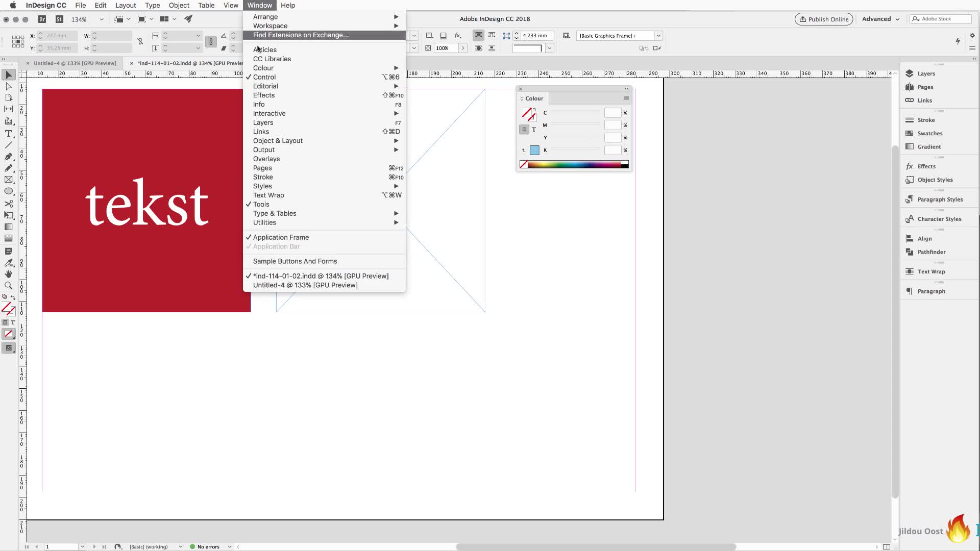Viewport: 980px width, 551px height.
Task: Select the Note tool
Action: [x=9, y=251]
